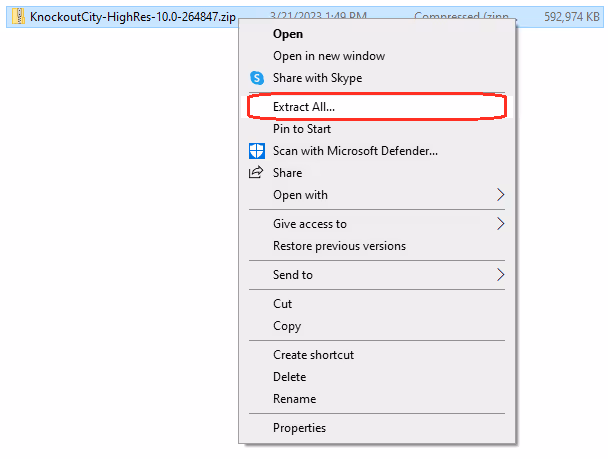608x459 pixels.
Task: Expand the Give access to submenu arrow
Action: 501,224
